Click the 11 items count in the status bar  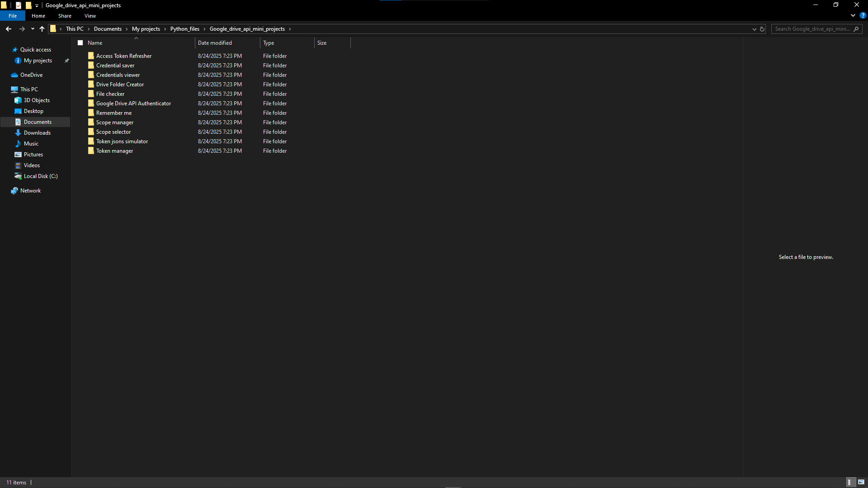click(x=16, y=483)
